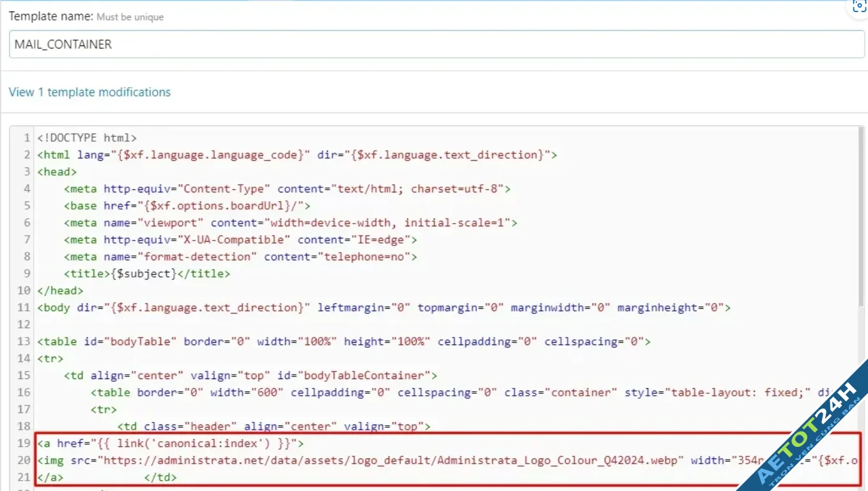
Task: Click the bodyTable table tag line
Action: pos(343,341)
